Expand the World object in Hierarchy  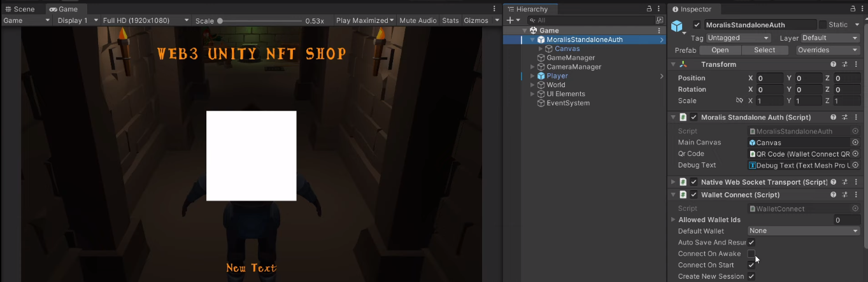[x=533, y=85]
